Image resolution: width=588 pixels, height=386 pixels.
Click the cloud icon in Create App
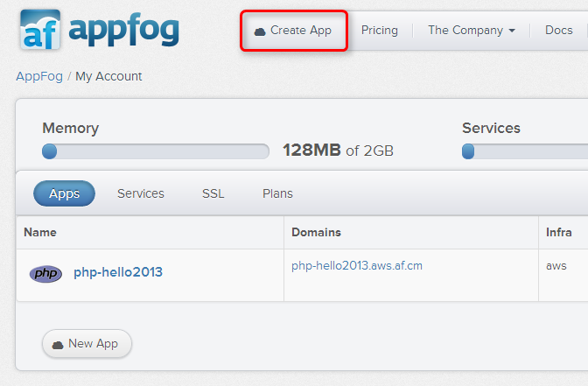pyautogui.click(x=260, y=32)
